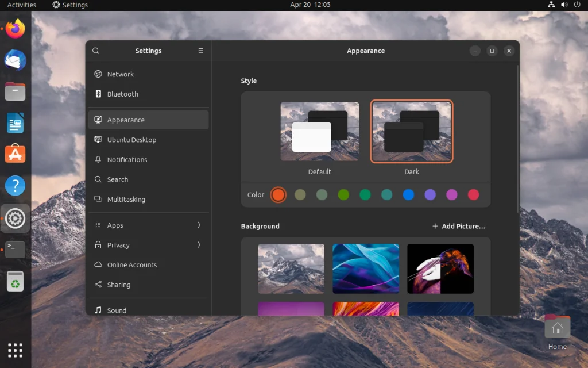The height and width of the screenshot is (368, 588).
Task: Click Add Picture button
Action: click(x=459, y=226)
